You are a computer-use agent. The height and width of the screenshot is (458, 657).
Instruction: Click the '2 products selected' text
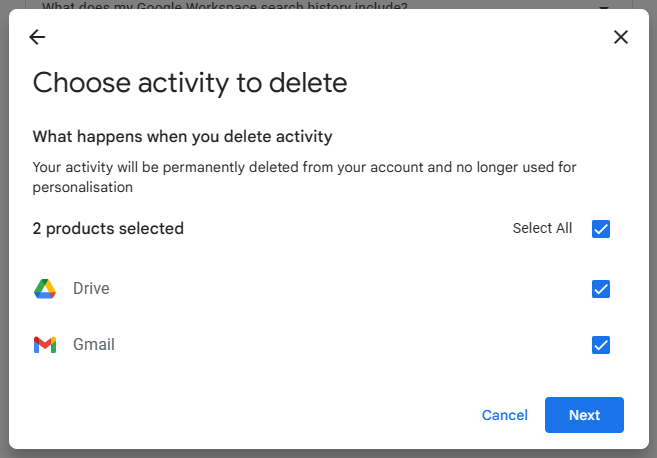pyautogui.click(x=108, y=228)
